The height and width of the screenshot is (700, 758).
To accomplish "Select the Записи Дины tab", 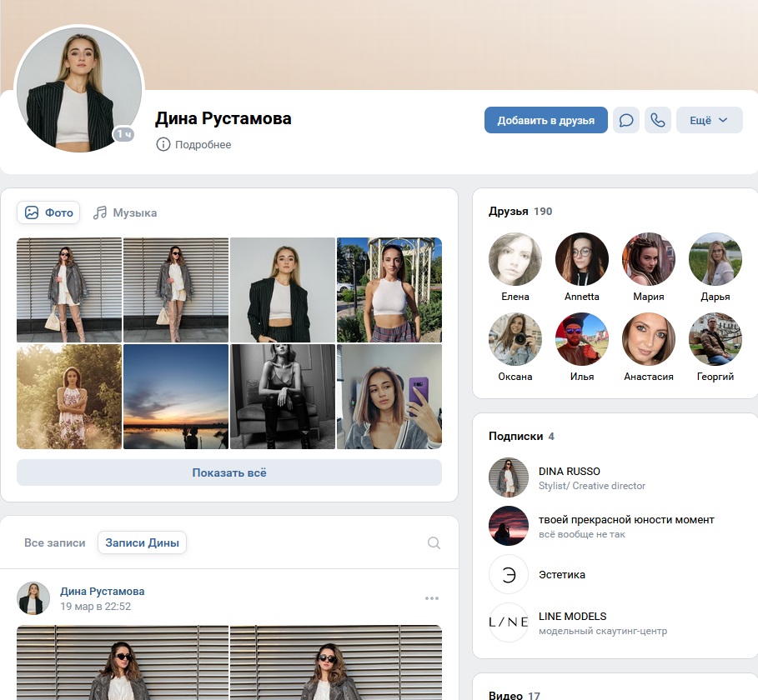I will pyautogui.click(x=142, y=542).
